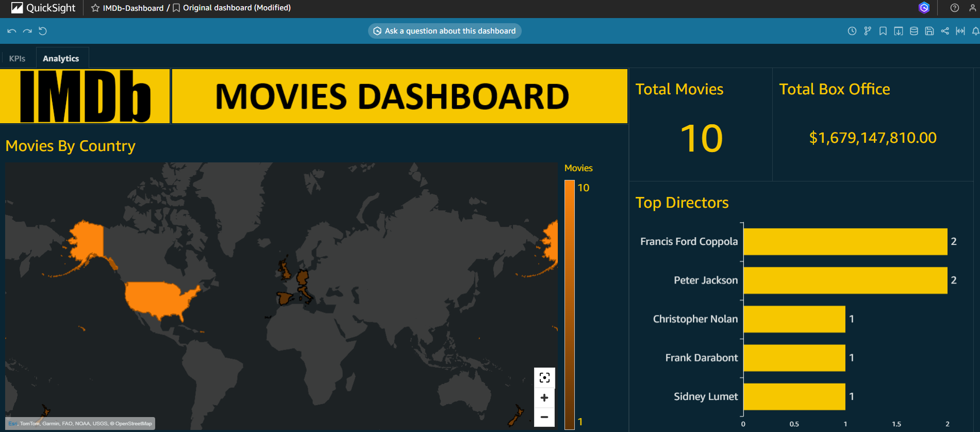Click the undo arrow icon
This screenshot has height=432, width=980.
(12, 31)
